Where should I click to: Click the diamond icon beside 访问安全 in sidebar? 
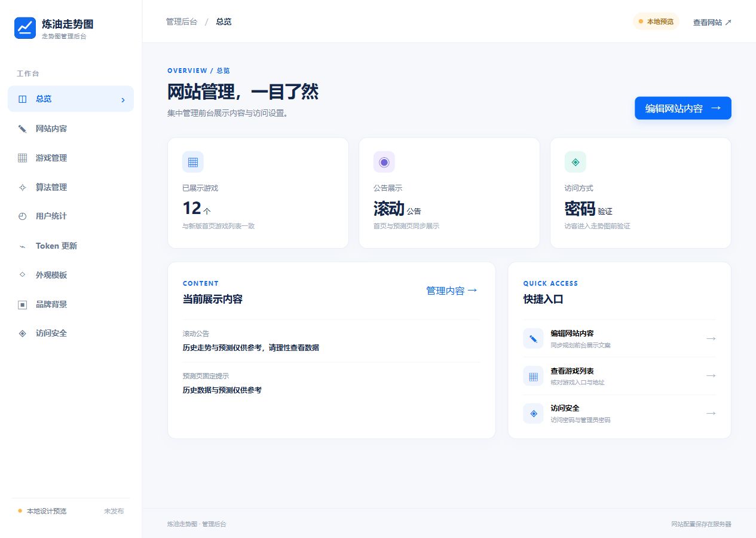pyautogui.click(x=23, y=334)
